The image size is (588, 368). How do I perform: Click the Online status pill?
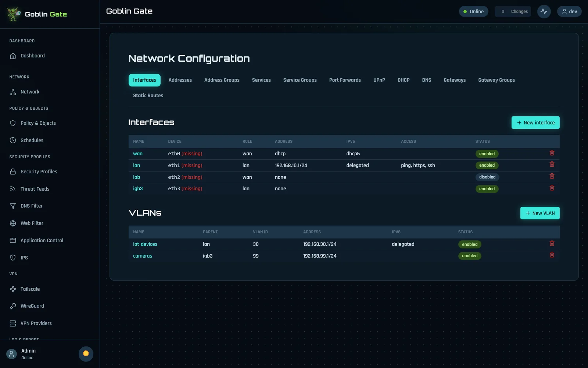(x=473, y=11)
